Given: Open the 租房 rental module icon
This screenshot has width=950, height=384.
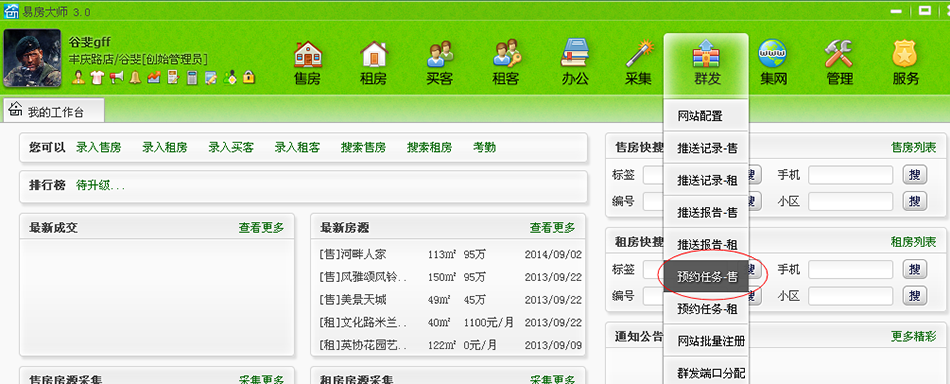Looking at the screenshot, I should (x=374, y=62).
